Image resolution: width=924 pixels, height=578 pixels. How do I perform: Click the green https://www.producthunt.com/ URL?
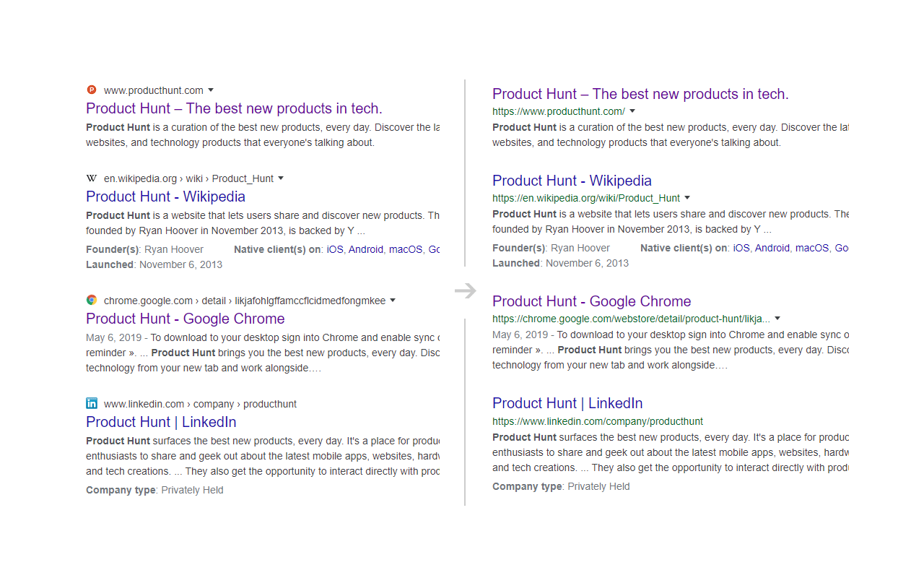(x=559, y=111)
